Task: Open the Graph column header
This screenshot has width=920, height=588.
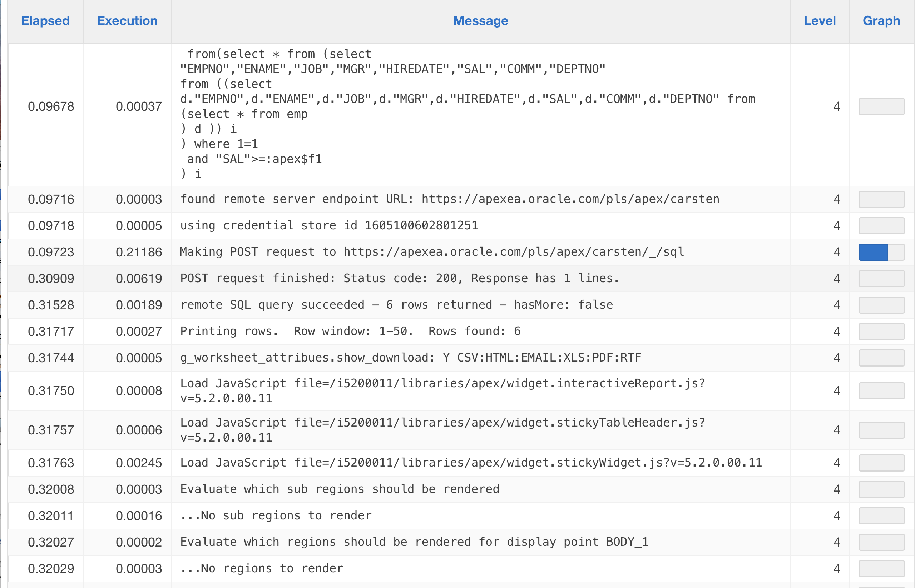Action: point(881,21)
